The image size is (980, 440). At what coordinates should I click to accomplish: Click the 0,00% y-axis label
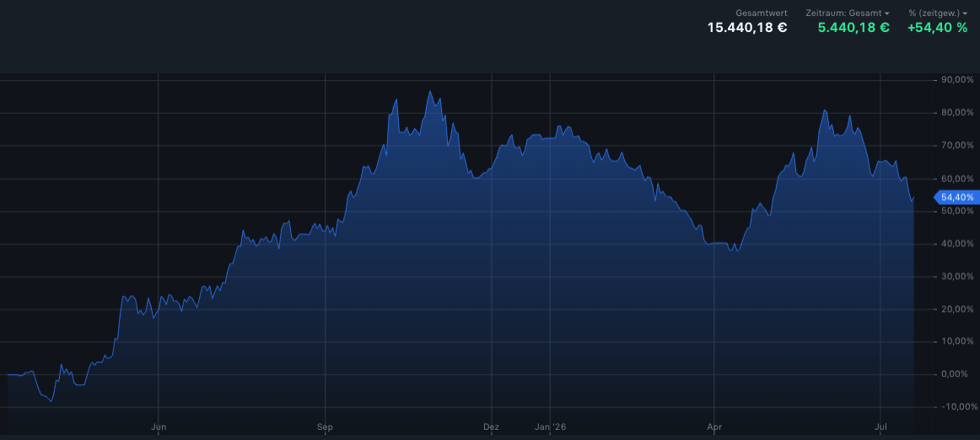959,374
